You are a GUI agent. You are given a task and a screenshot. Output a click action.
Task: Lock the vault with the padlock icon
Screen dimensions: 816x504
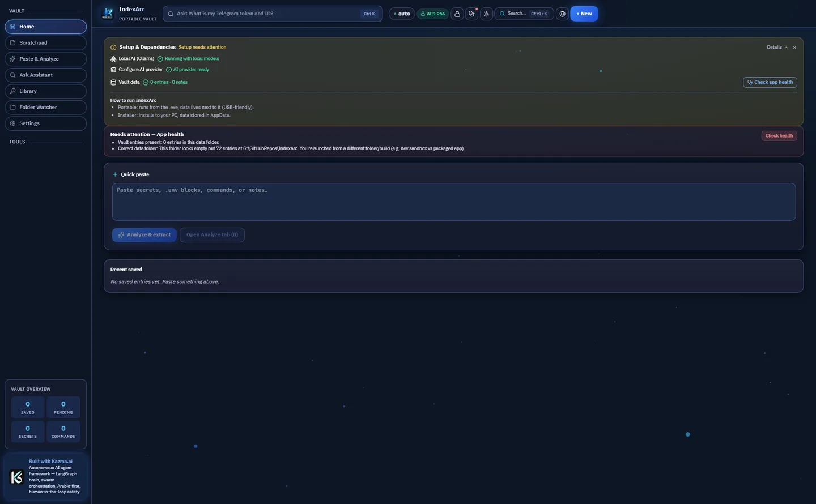[x=457, y=14]
